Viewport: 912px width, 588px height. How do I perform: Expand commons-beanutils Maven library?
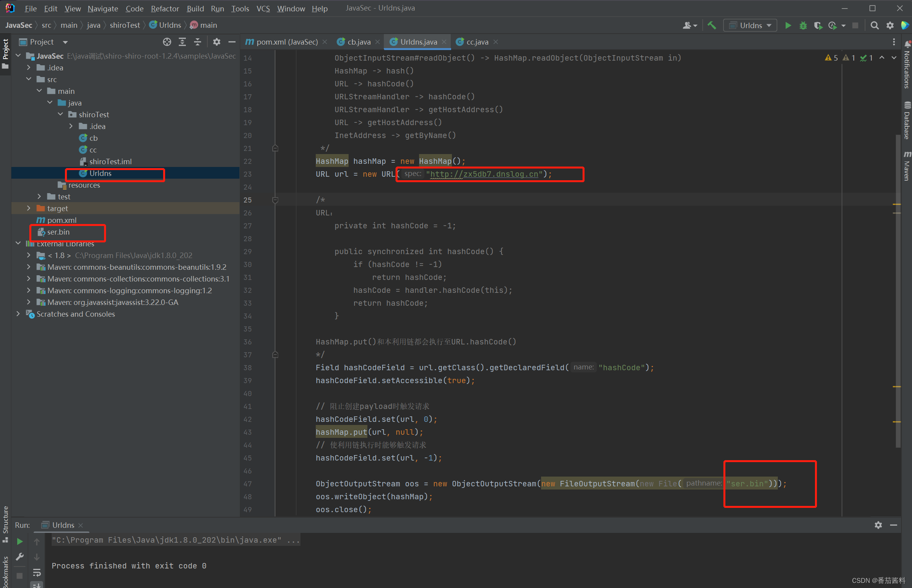(x=29, y=267)
